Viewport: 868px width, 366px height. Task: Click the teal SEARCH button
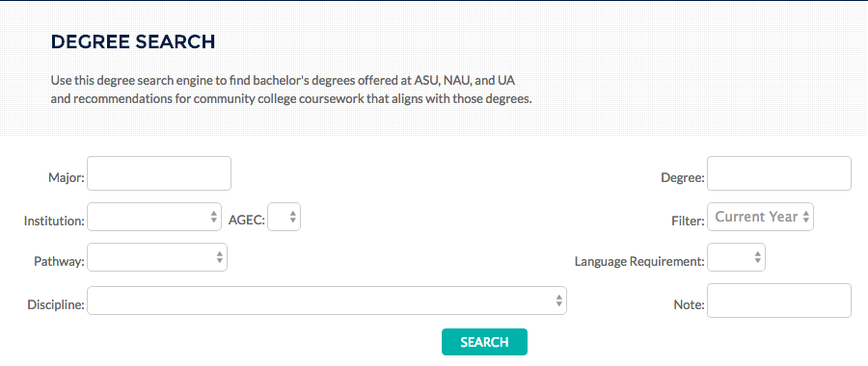tap(484, 342)
